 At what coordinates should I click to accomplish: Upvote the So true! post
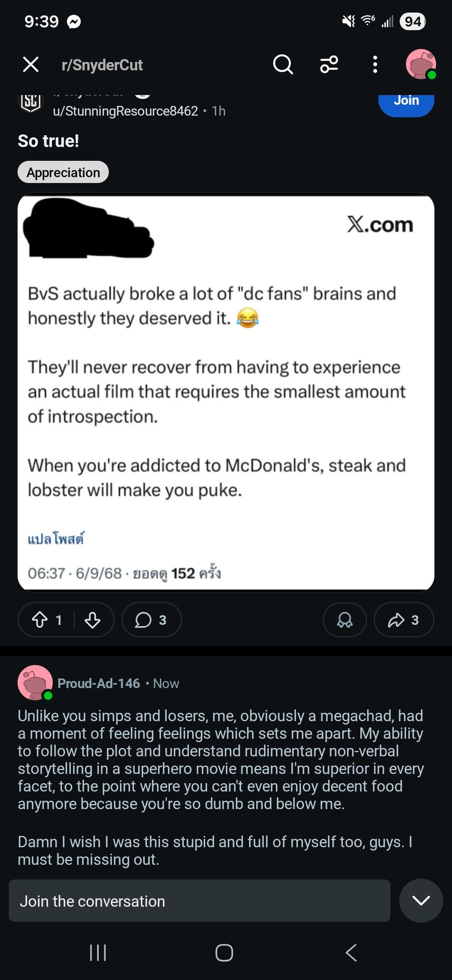coord(40,620)
